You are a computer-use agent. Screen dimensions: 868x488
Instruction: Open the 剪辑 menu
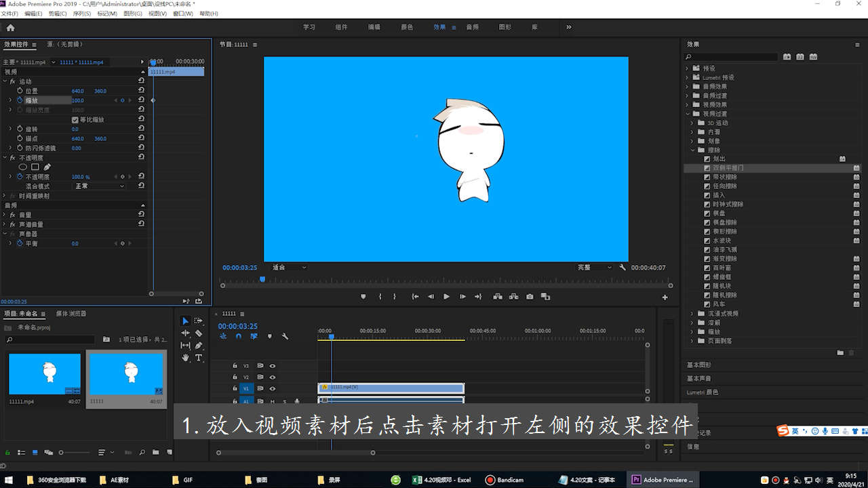58,14
